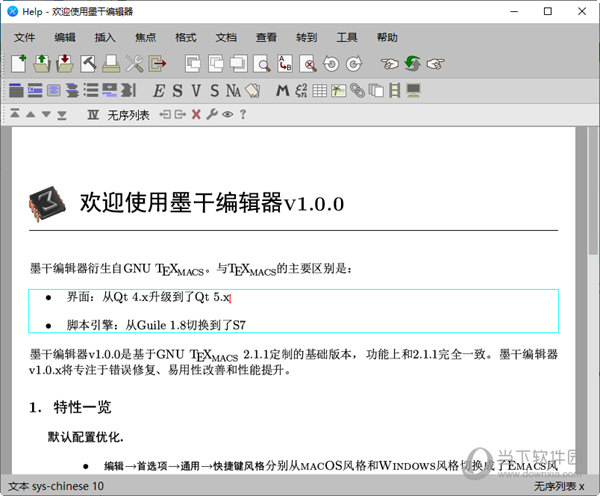This screenshot has width=600, height=496.
Task: Click the first bold S text style icon
Action: click(x=177, y=91)
